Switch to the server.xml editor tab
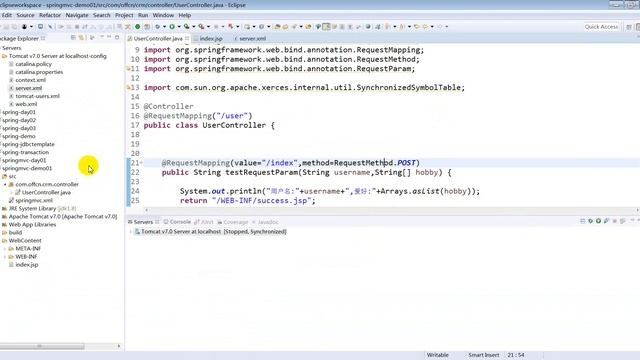The height and width of the screenshot is (360, 640). tap(250, 38)
